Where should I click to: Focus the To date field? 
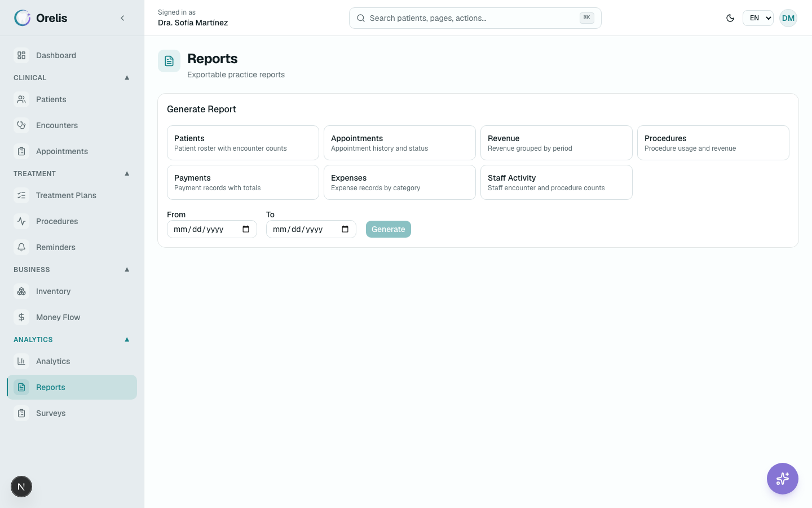[311, 229]
